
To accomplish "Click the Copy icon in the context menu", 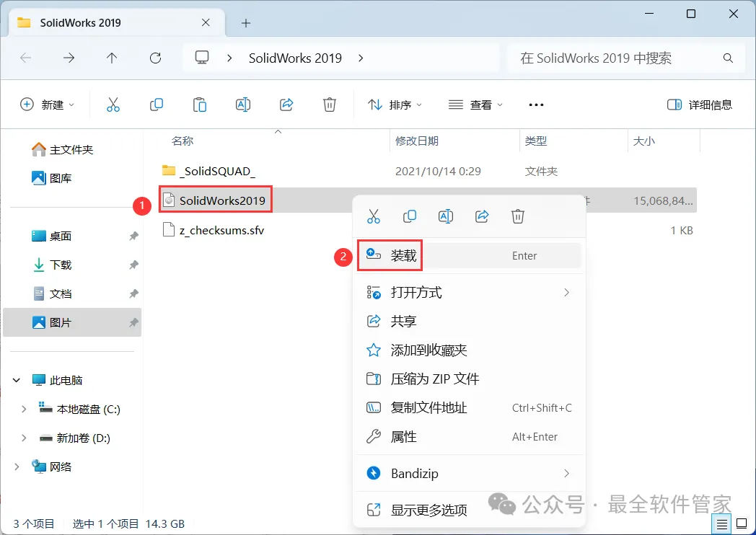I will click(x=410, y=216).
